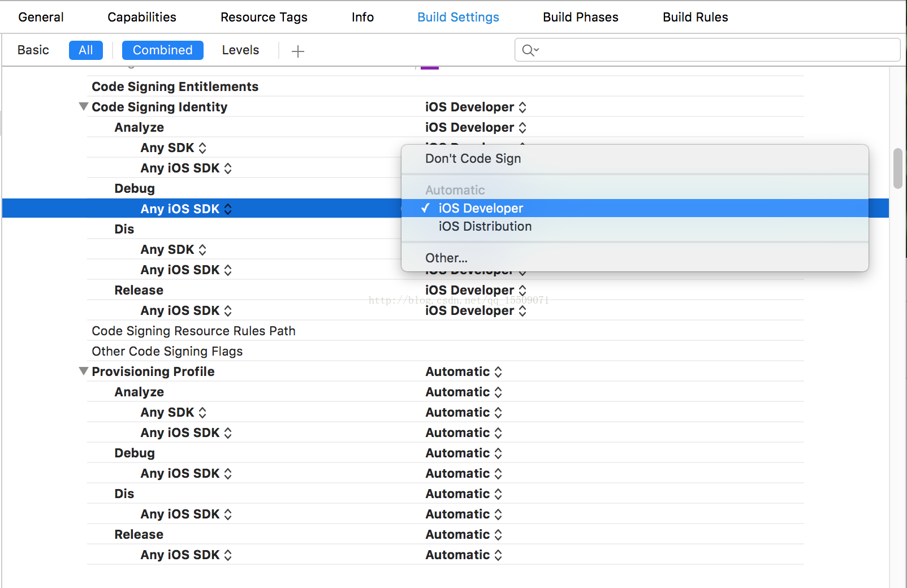Image resolution: width=907 pixels, height=588 pixels.
Task: Open Analyze iOS Developer value dropdown under Code Signing
Action: [476, 127]
